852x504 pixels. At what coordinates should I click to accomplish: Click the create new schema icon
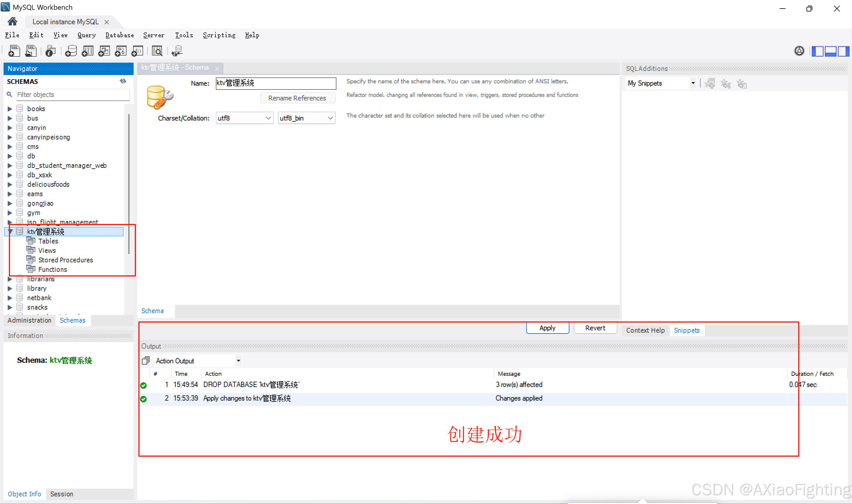click(71, 51)
